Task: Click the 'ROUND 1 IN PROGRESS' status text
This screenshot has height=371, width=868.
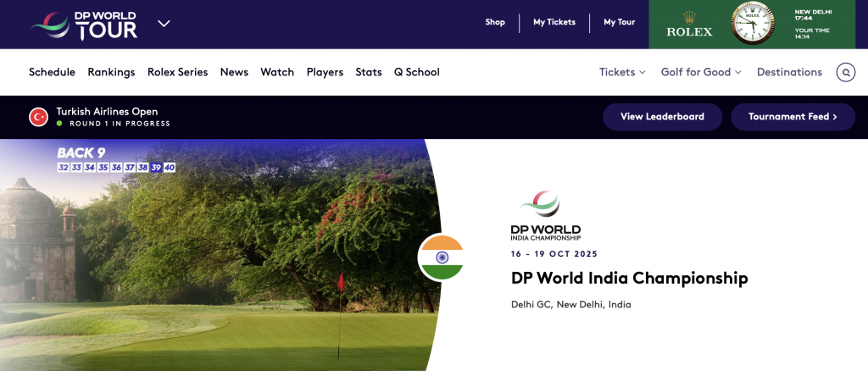Action: tap(120, 124)
